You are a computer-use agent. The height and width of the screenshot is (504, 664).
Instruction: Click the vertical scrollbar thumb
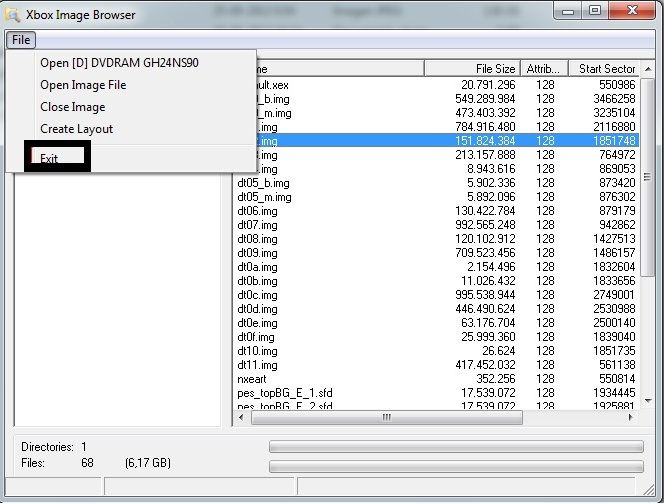click(x=647, y=177)
